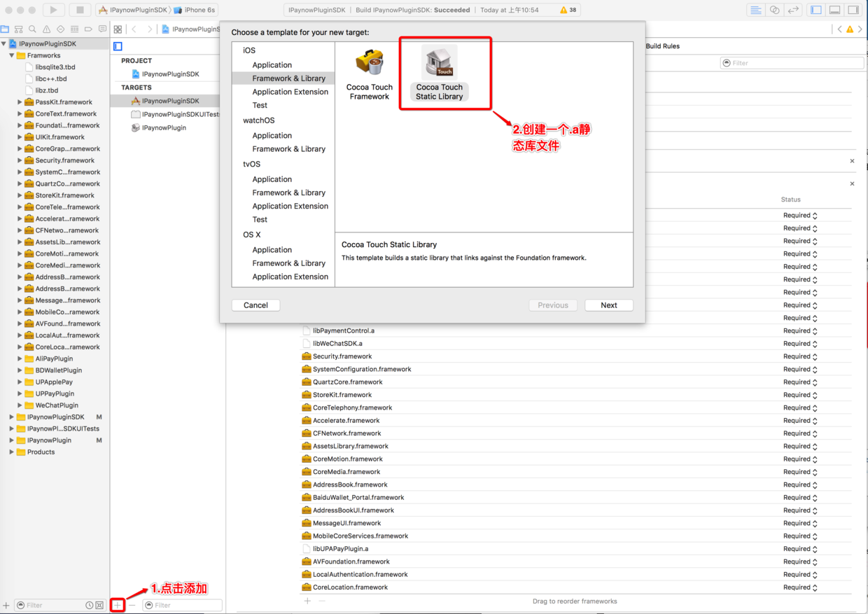The image size is (868, 614).
Task: Select libsqlite3.tbd in navigator
Action: point(55,67)
